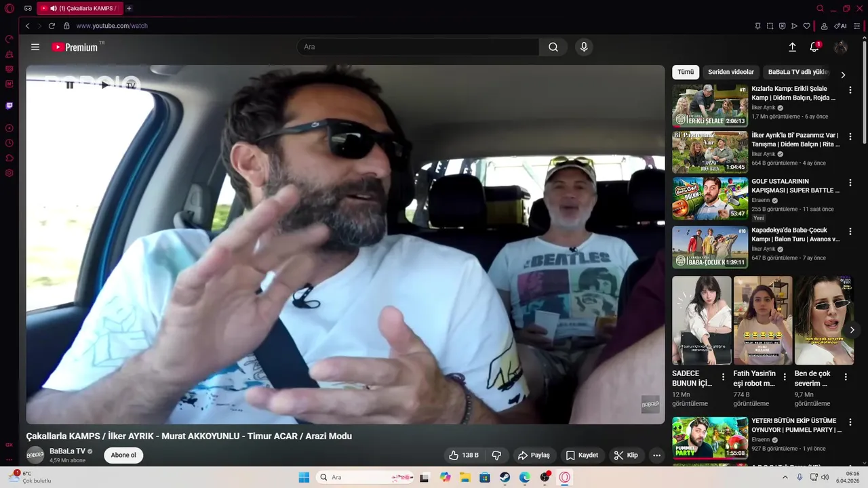Image resolution: width=868 pixels, height=488 pixels.
Task: Select BaBaLa TV adlı yükleyen chip
Action: tap(798, 72)
